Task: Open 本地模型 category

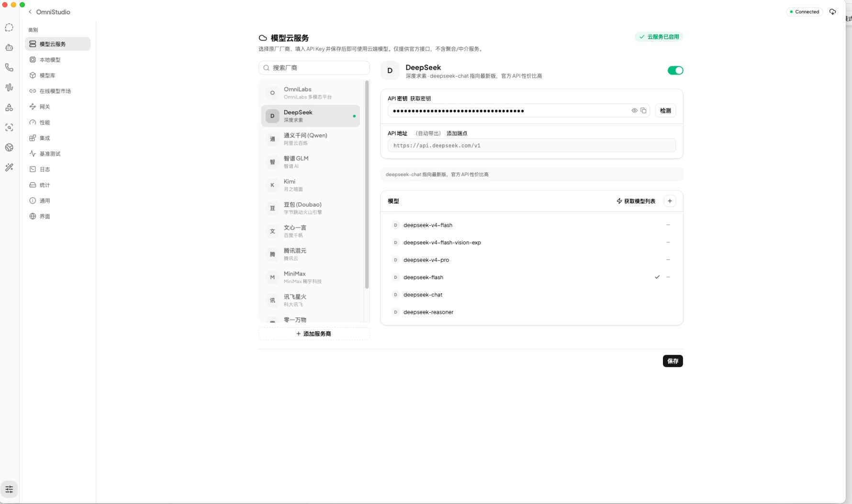Action: [57, 60]
